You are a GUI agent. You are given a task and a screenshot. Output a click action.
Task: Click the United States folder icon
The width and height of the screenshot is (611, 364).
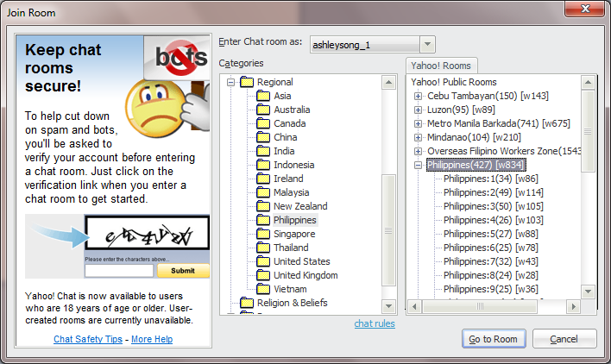263,261
